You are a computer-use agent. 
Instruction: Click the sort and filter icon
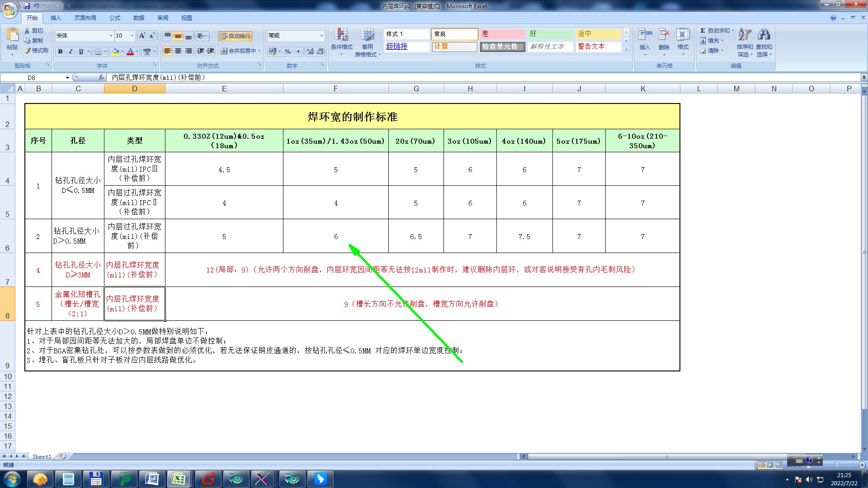(x=745, y=35)
